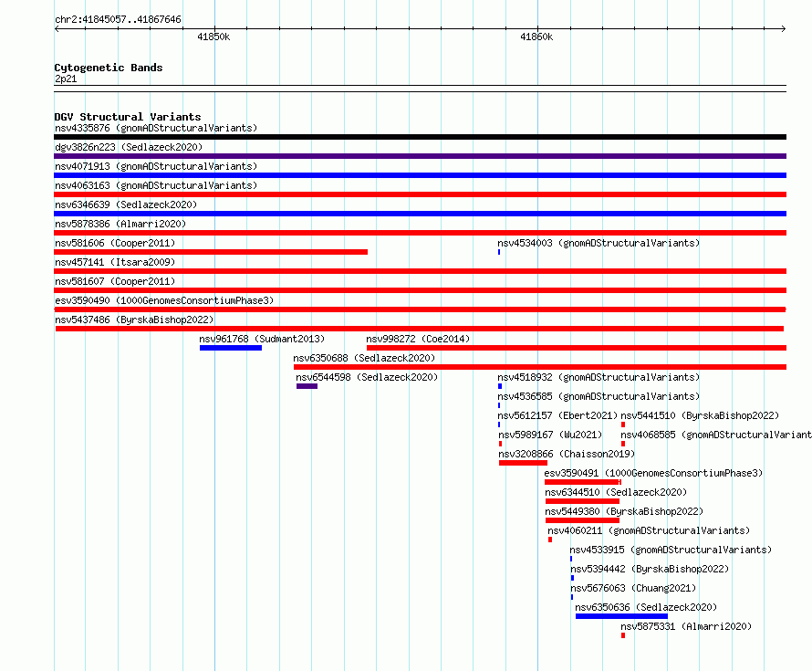Click the 41860k ruler position label
Image resolution: width=812 pixels, height=671 pixels.
pyautogui.click(x=536, y=37)
